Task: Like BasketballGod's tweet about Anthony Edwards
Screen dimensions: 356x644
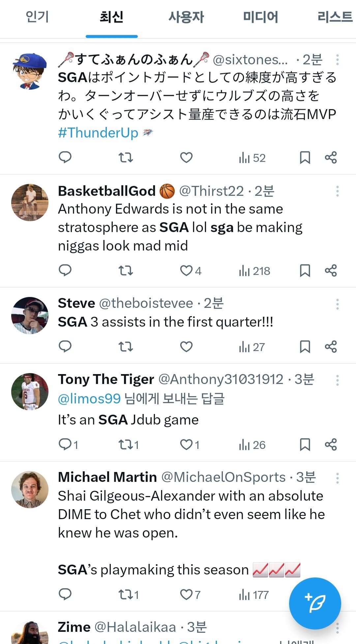Action: [x=186, y=271]
